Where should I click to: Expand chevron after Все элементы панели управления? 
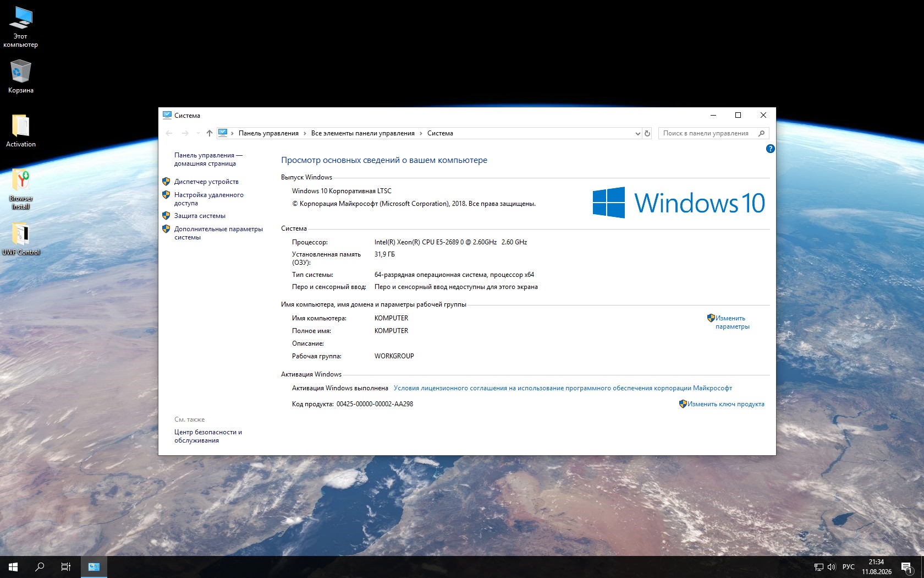(421, 133)
